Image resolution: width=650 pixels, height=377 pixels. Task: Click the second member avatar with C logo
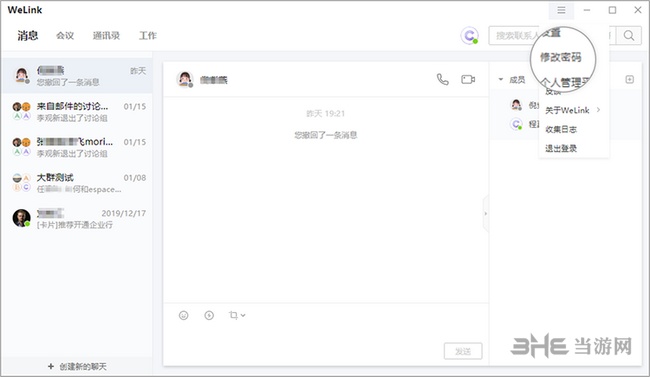516,124
